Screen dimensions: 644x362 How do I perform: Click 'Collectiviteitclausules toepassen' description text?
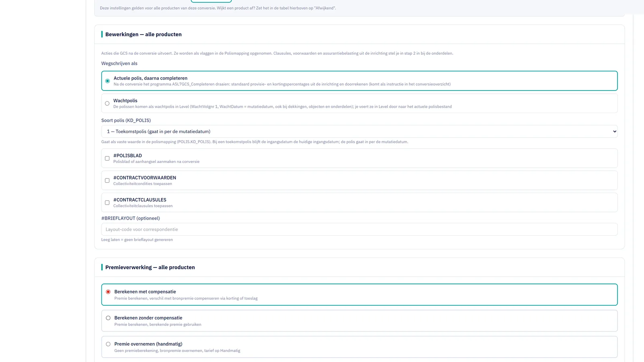(143, 206)
